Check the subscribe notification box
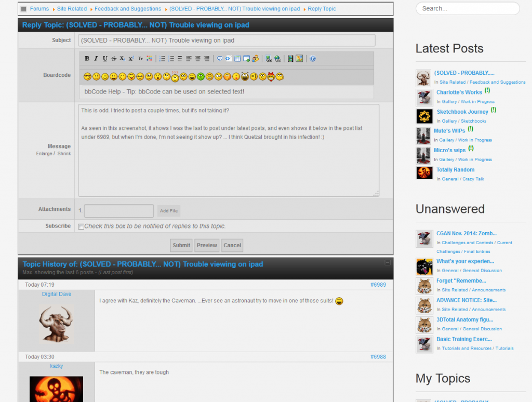532x402 pixels. coord(81,226)
